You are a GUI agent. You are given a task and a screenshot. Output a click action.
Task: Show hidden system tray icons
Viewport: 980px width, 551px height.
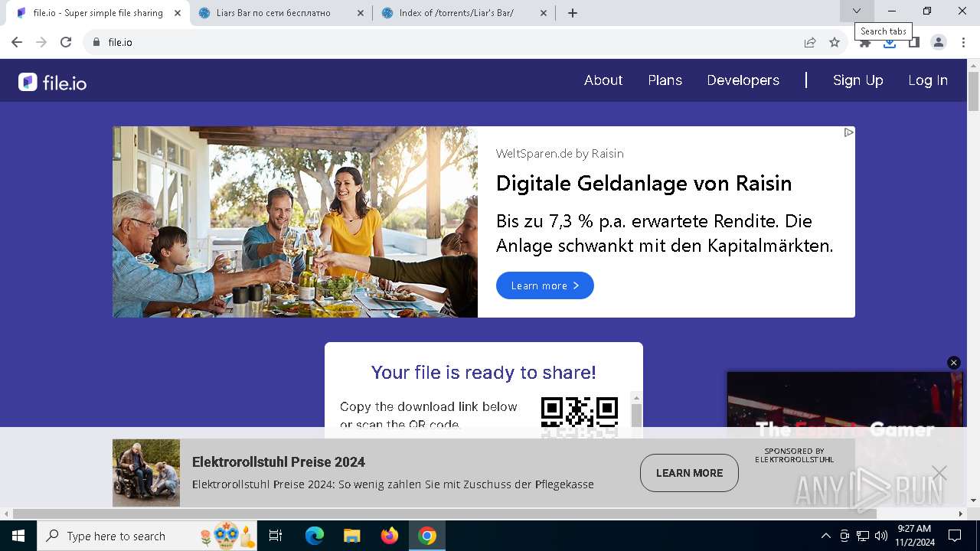pos(825,536)
